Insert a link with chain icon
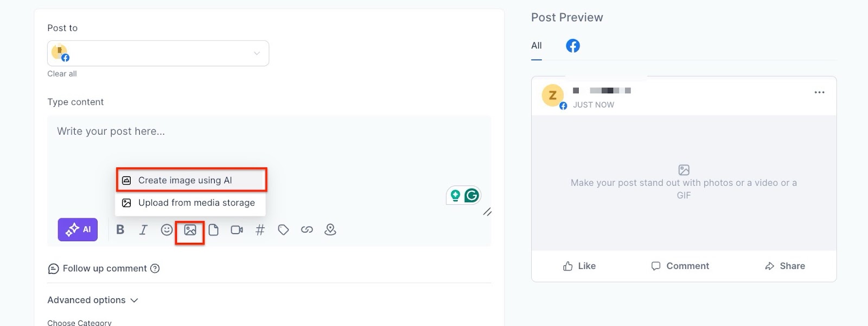Viewport: 868px width, 326px height. pyautogui.click(x=307, y=230)
